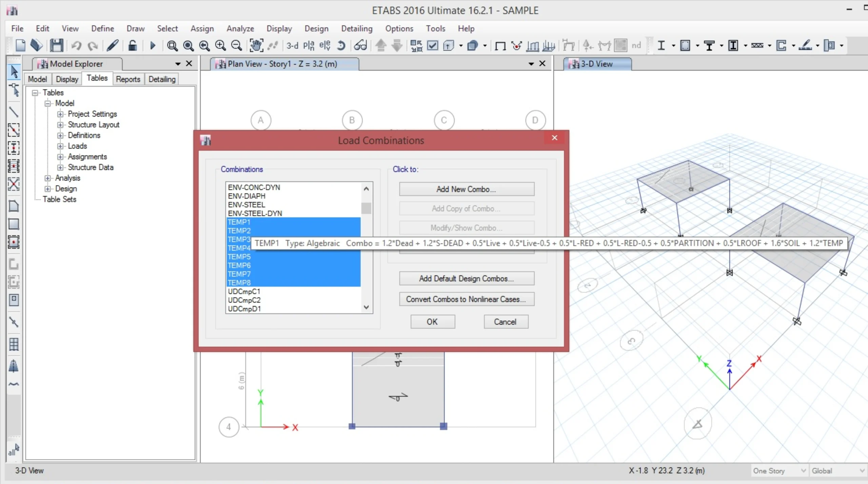Image resolution: width=868 pixels, height=484 pixels.
Task: Click the Save model icon
Action: pos(57,45)
